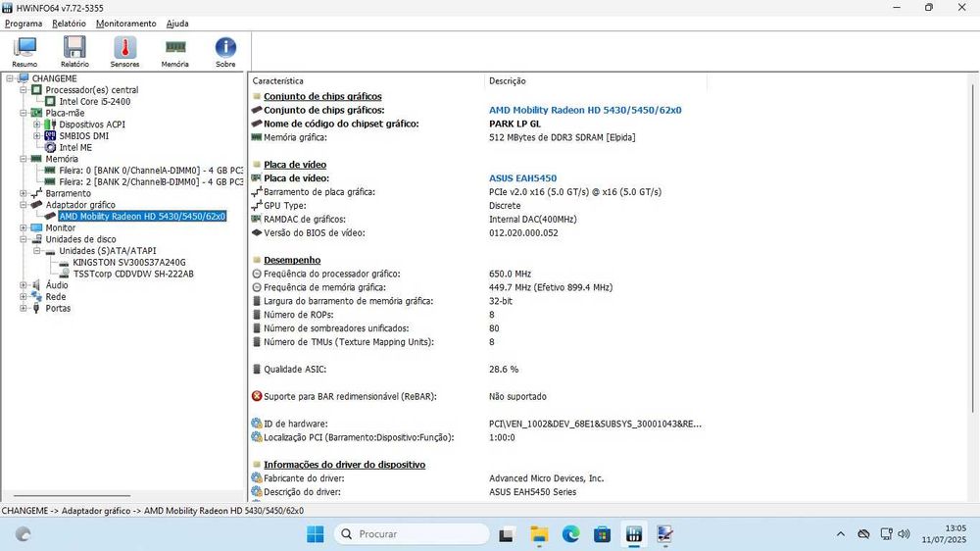Open File Explorer from taskbar
Image resolution: width=980 pixels, height=551 pixels.
[539, 534]
